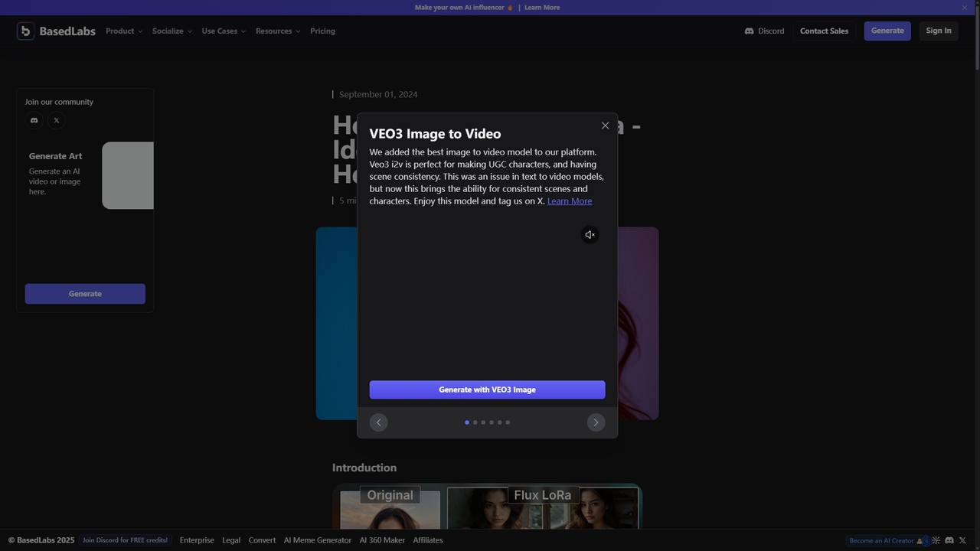
Task: Advance to the next slide in the popup
Action: (x=596, y=422)
